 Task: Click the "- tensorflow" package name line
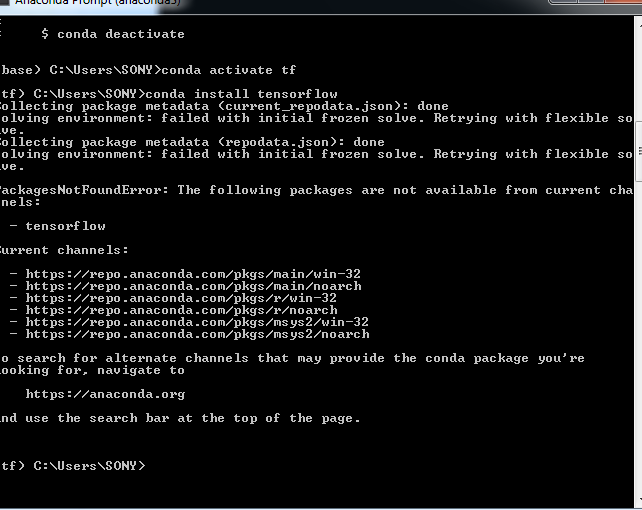(x=65, y=226)
